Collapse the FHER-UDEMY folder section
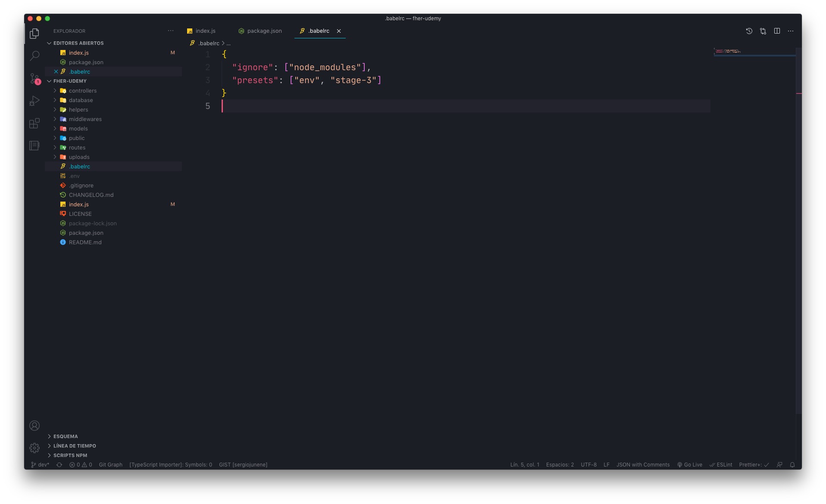This screenshot has height=504, width=826. click(x=70, y=81)
